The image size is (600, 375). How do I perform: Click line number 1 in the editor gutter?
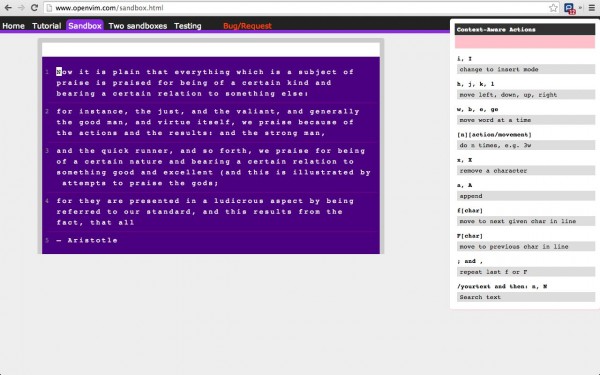[47, 72]
